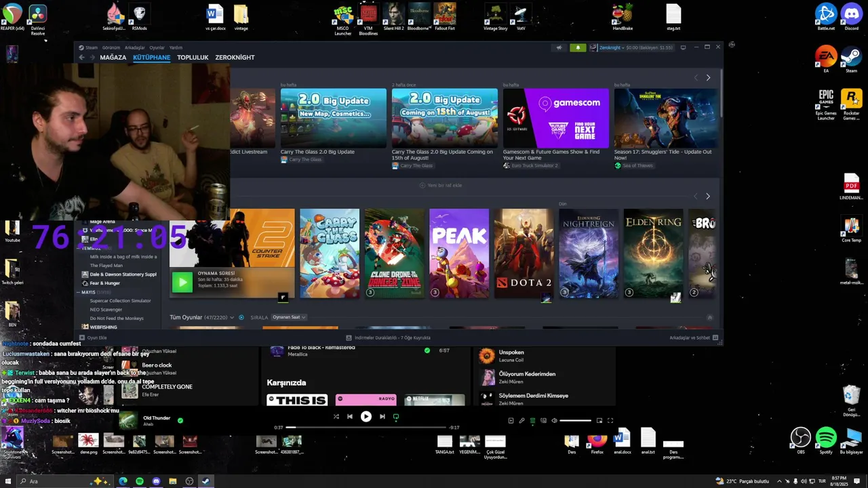Click the 'Yeni bir raf ekle' link

tap(441, 185)
